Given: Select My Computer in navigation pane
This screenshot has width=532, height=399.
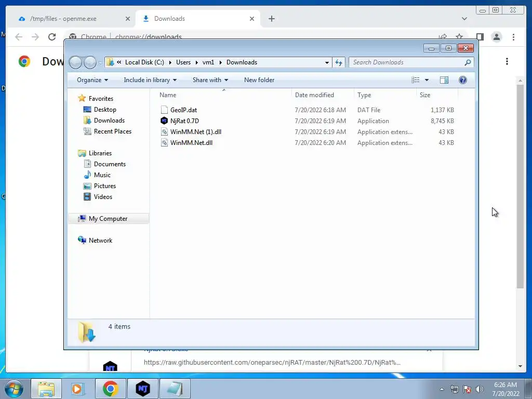Looking at the screenshot, I should click(x=108, y=219).
